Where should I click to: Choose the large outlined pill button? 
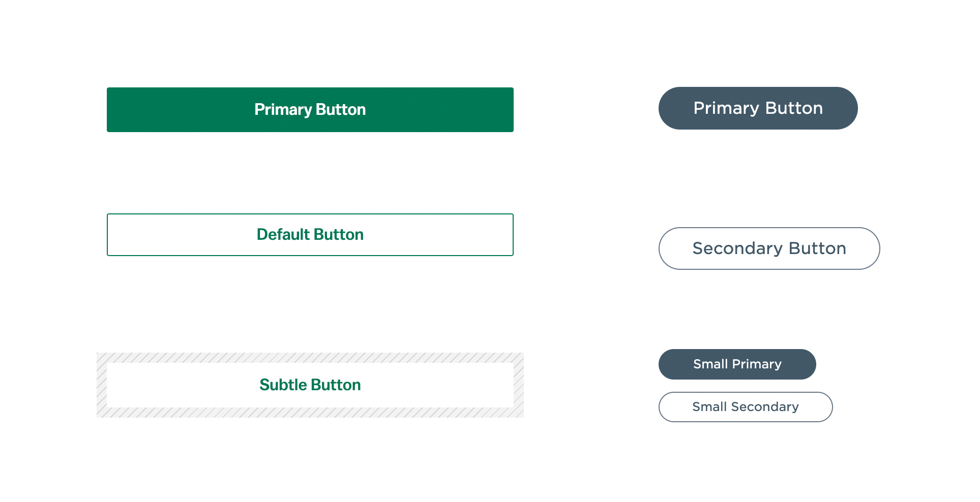pyautogui.click(x=769, y=248)
